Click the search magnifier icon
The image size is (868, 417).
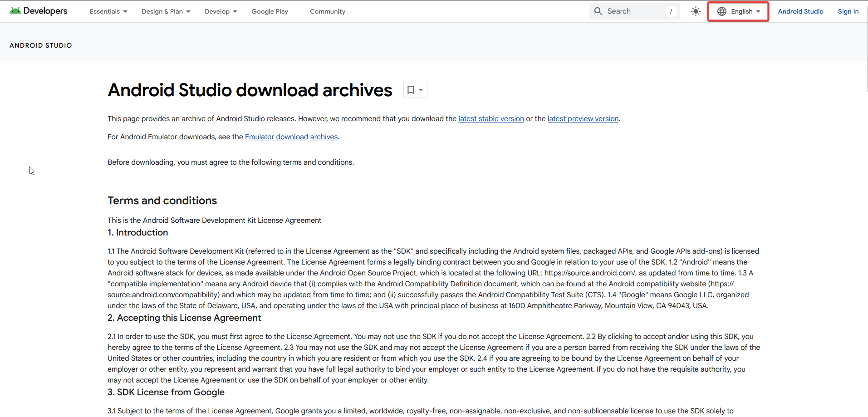598,11
